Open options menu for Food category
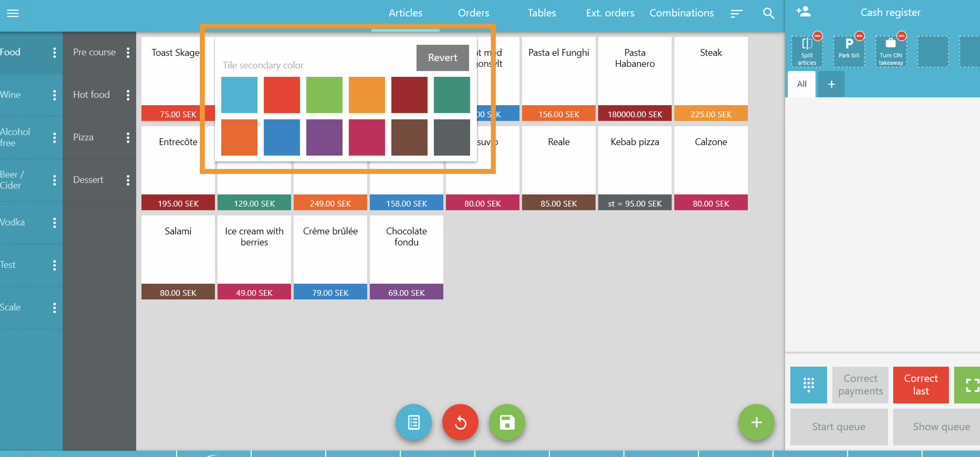The height and width of the screenshot is (457, 980). coord(54,53)
